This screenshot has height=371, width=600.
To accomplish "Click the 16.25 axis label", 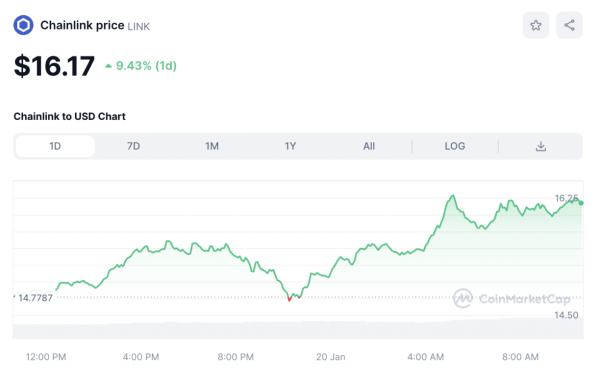I will 566,198.
